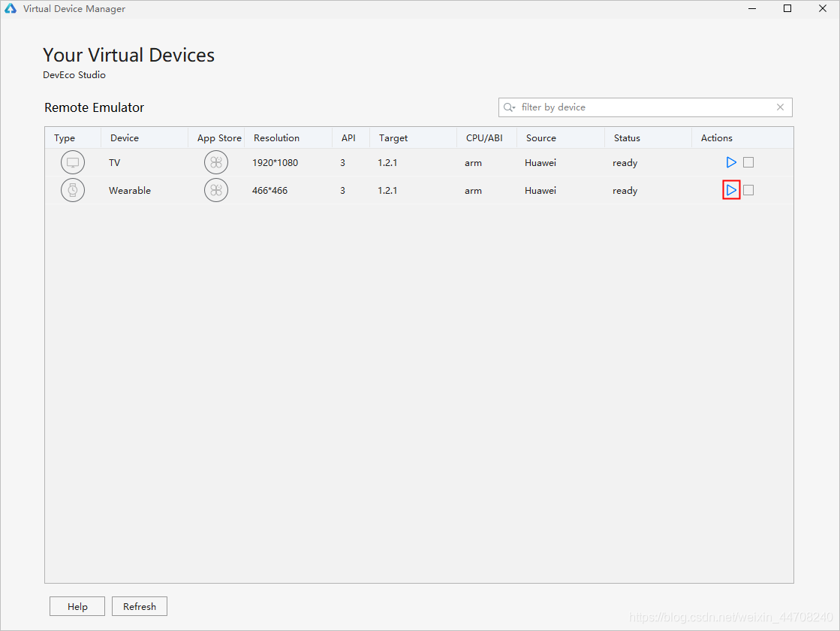
Task: Click the TV row App Store icon
Action: [x=216, y=162]
